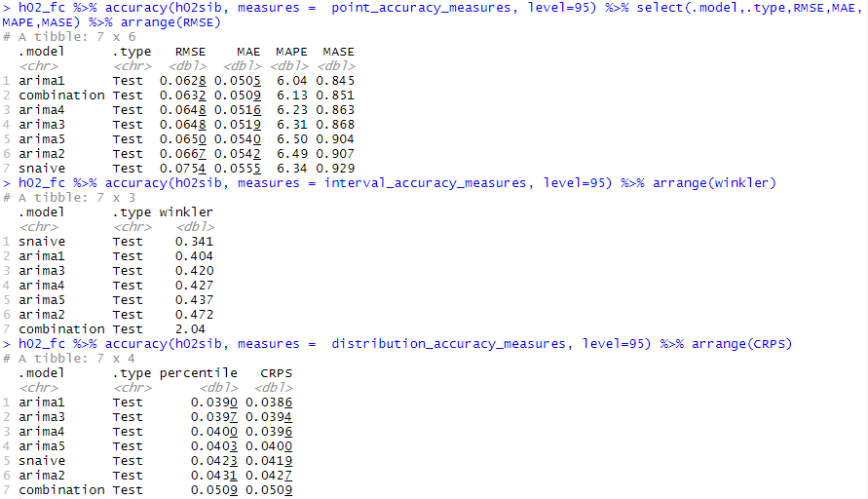Select the 'A tibble: 7 x 3' comment line
The width and height of the screenshot is (868, 499).
tap(69, 198)
